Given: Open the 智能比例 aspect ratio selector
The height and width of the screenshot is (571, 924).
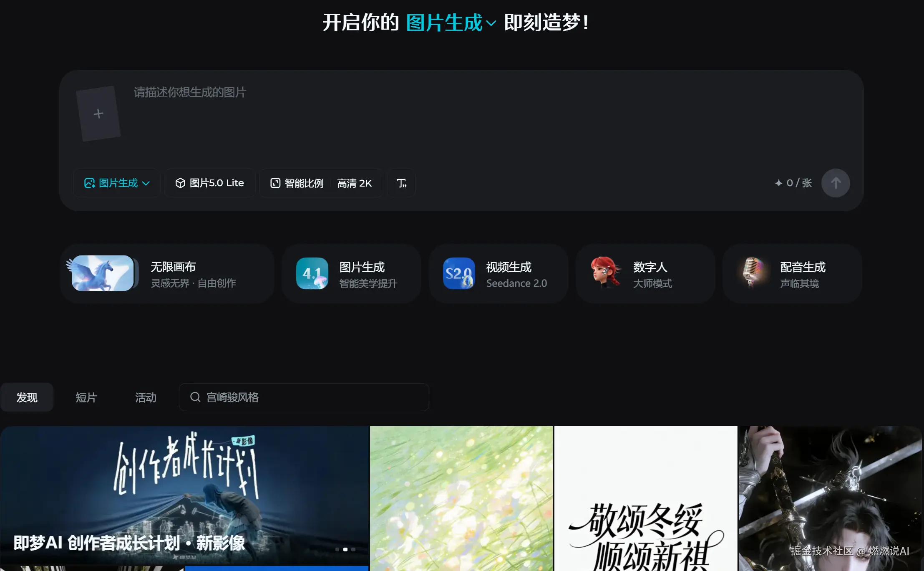Looking at the screenshot, I should (x=297, y=183).
